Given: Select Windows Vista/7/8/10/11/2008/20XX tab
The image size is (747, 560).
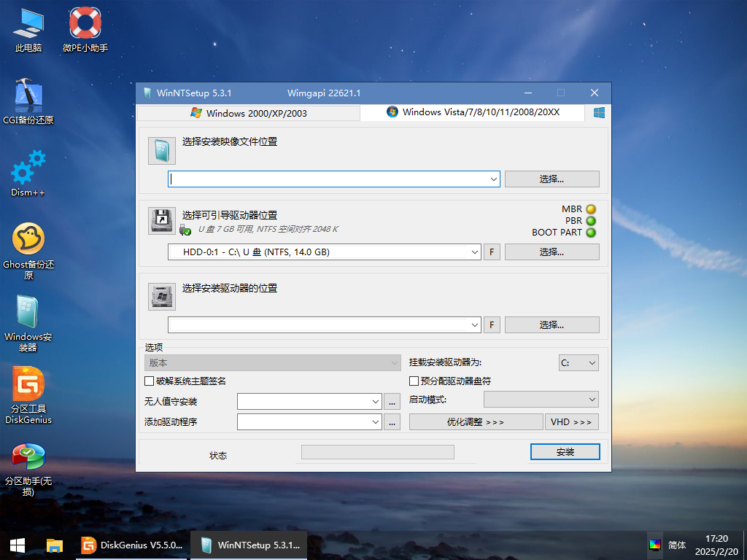Looking at the screenshot, I should [473, 112].
